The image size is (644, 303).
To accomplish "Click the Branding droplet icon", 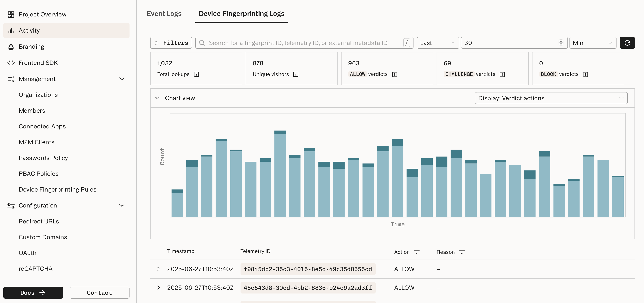I will (x=11, y=46).
